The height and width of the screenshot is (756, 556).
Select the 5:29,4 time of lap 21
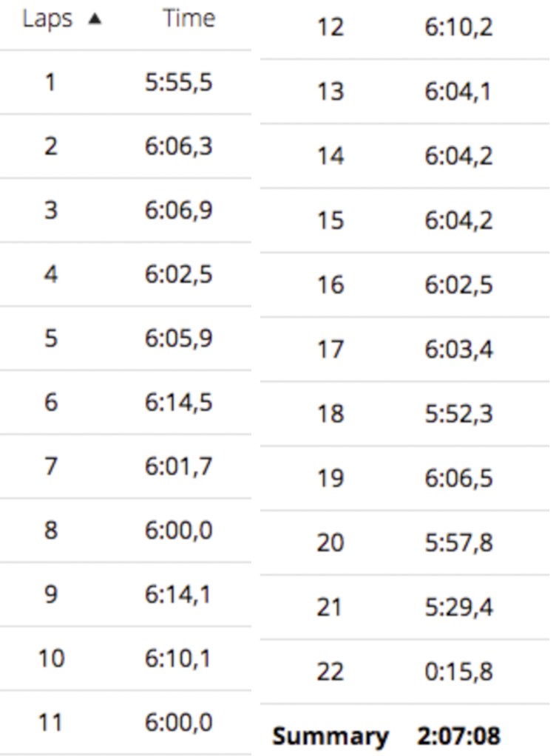coord(458,607)
